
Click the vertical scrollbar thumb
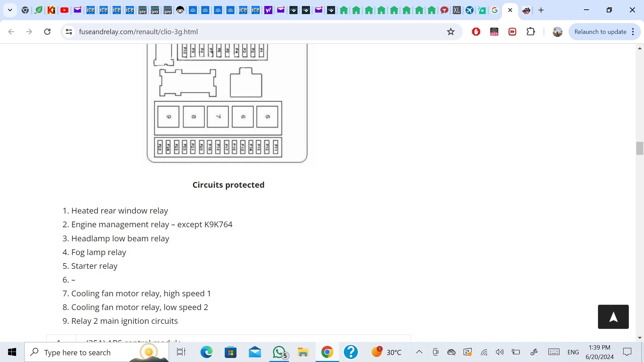(639, 148)
